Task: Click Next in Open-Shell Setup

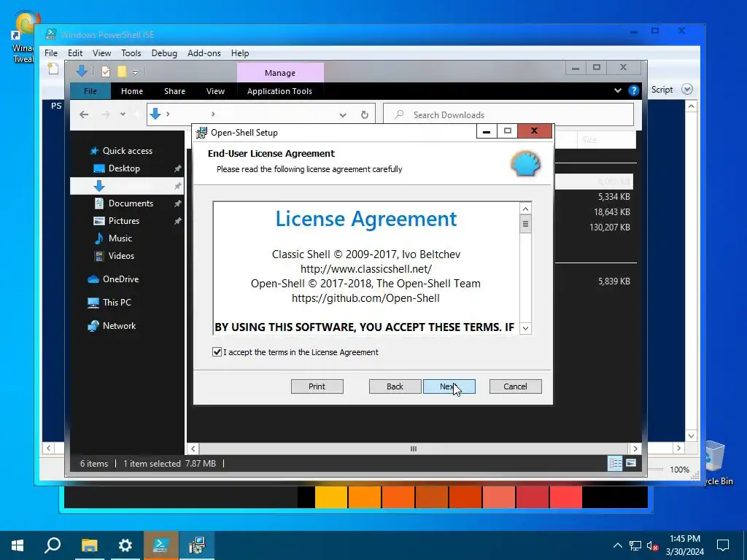Action: (449, 386)
